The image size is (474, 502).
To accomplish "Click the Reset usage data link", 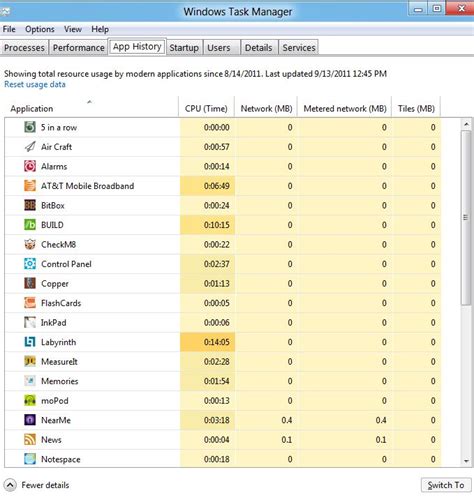I will [35, 84].
